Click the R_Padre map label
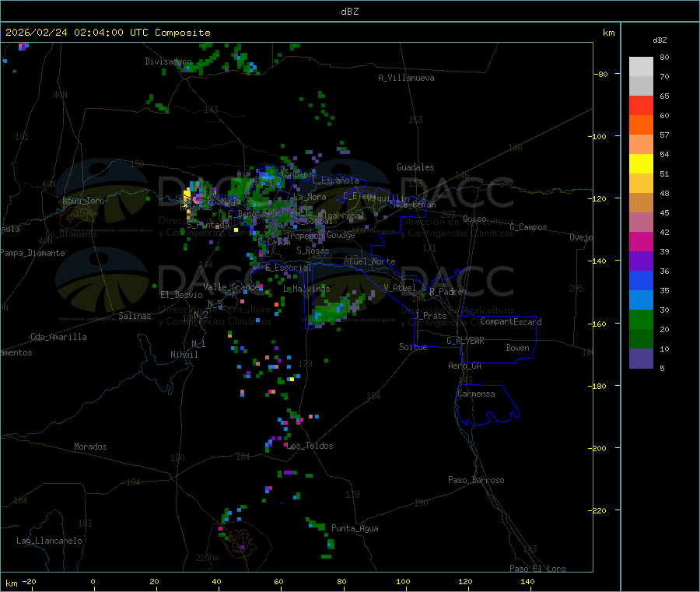700x592 pixels. [446, 292]
